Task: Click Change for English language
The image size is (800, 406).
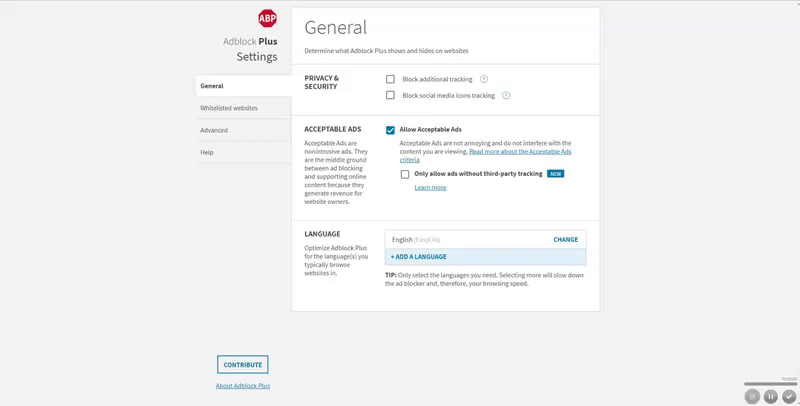Action: 565,240
